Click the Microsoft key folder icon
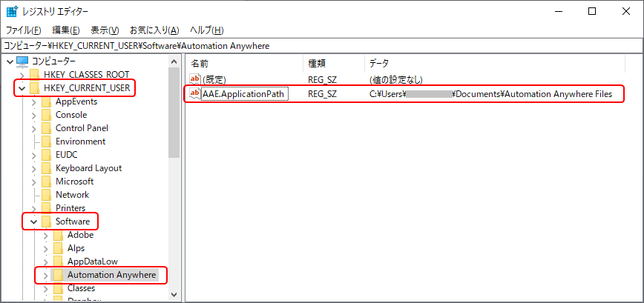The width and height of the screenshot is (644, 303). tap(46, 182)
